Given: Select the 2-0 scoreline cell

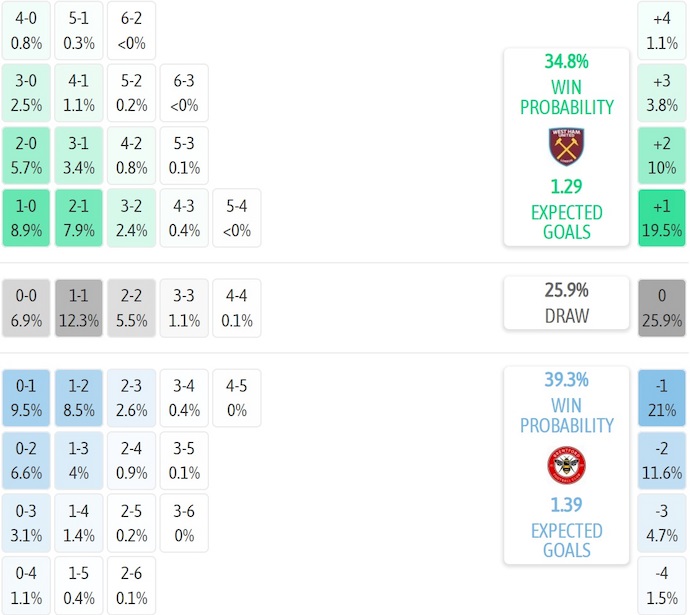Looking at the screenshot, I should (27, 156).
